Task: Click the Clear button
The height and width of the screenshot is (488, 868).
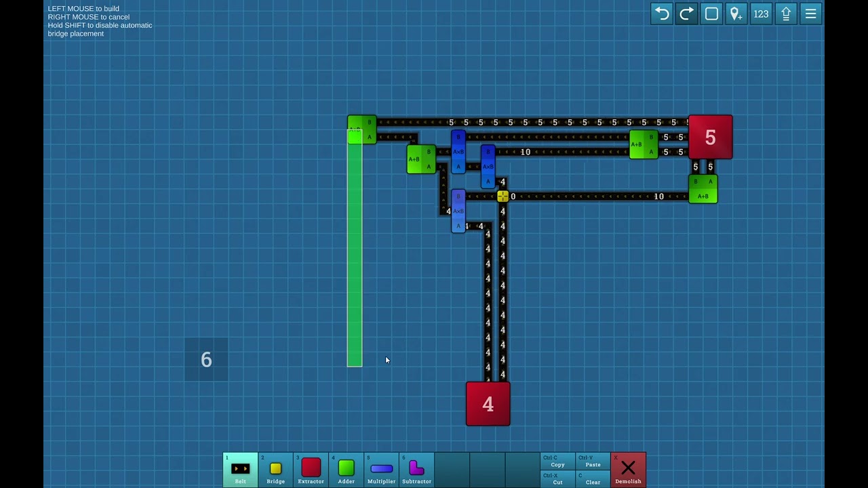Action: tap(593, 479)
